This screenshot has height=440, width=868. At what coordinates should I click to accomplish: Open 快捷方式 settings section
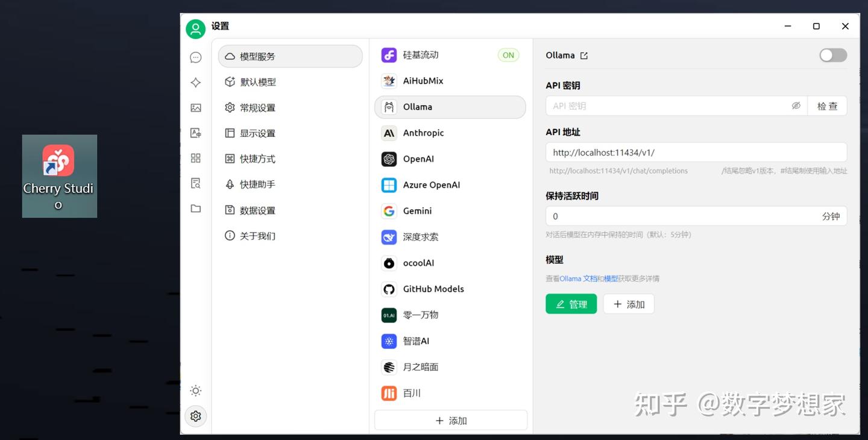290,159
